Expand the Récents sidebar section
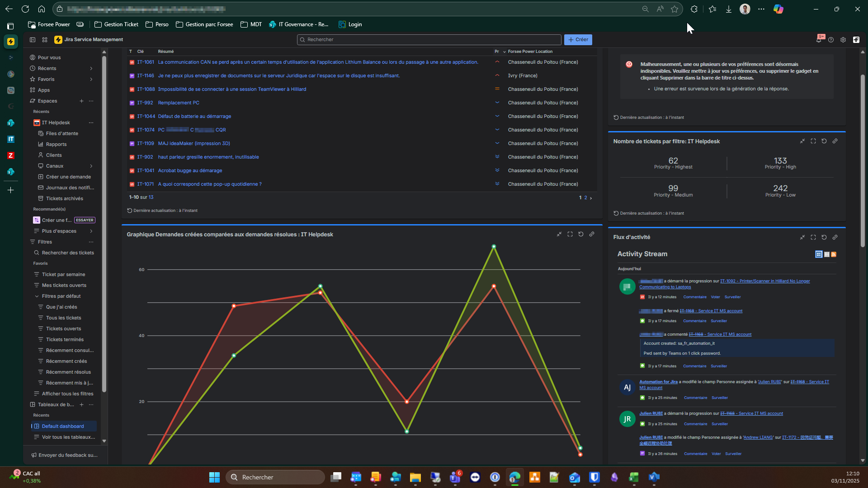This screenshot has height=488, width=868. click(x=91, y=68)
